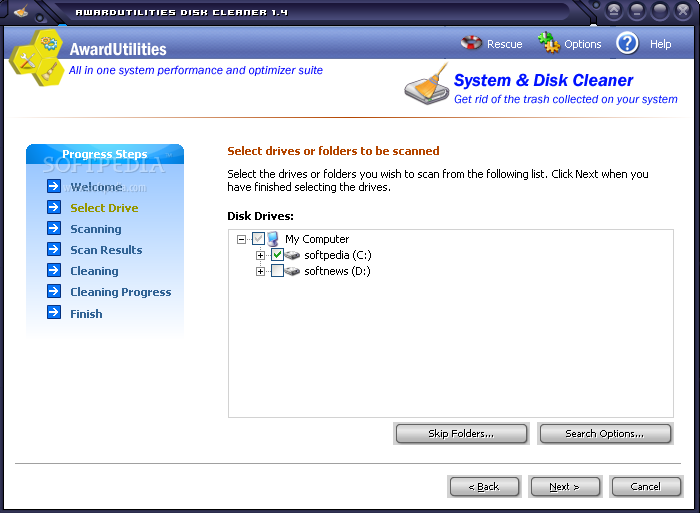Screen dimensions: 700x513
Task: Click the arrow icon beside Welcome
Action: [54, 186]
